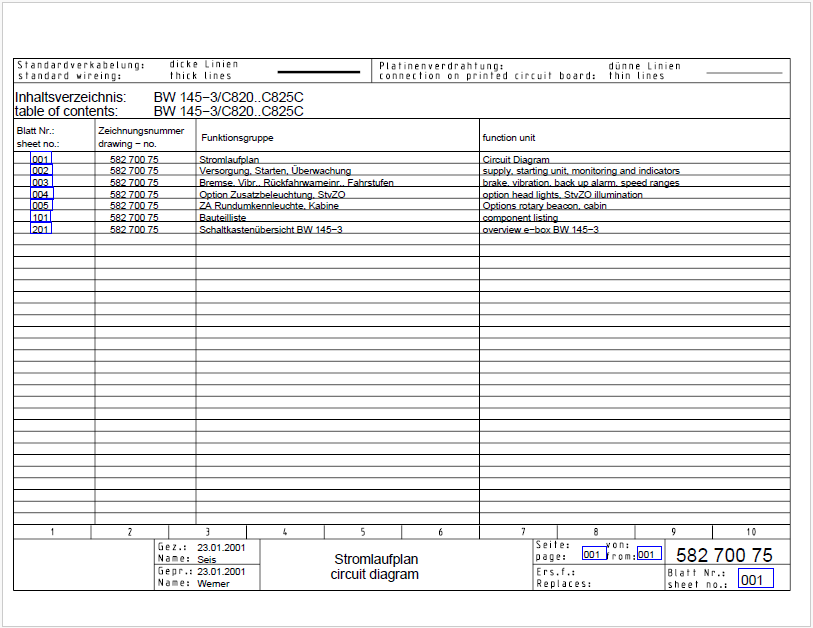The width and height of the screenshot is (813, 628).
Task: Select 'Bremse, Vibr., Rückfahrwarneinr., Fahrstufen' text
Action: click(296, 183)
